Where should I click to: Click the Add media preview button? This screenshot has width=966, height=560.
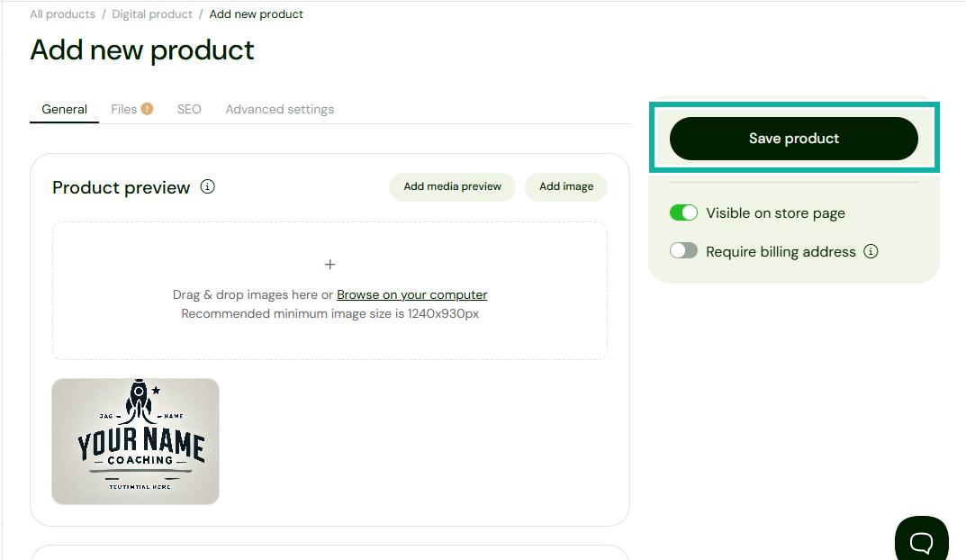point(452,186)
